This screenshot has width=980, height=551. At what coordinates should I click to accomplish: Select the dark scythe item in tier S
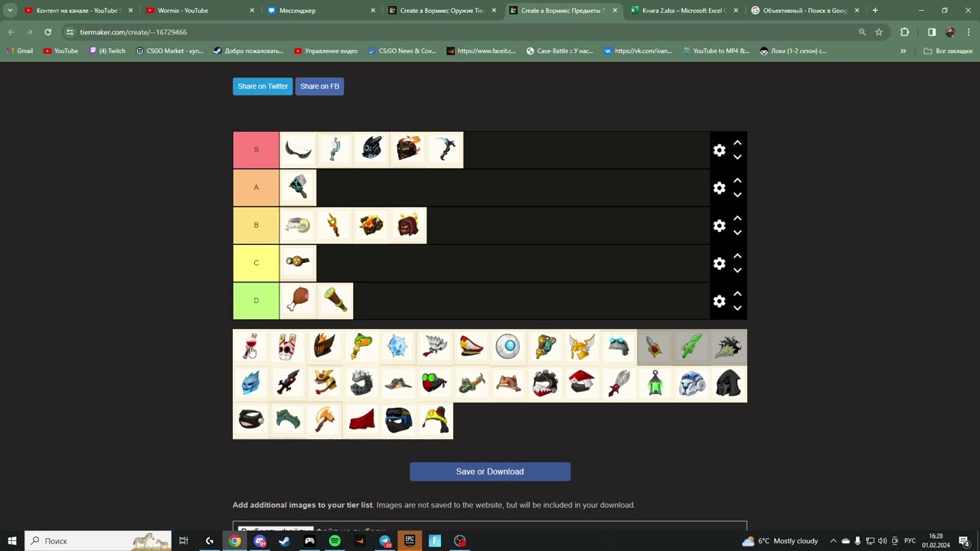[x=445, y=150]
